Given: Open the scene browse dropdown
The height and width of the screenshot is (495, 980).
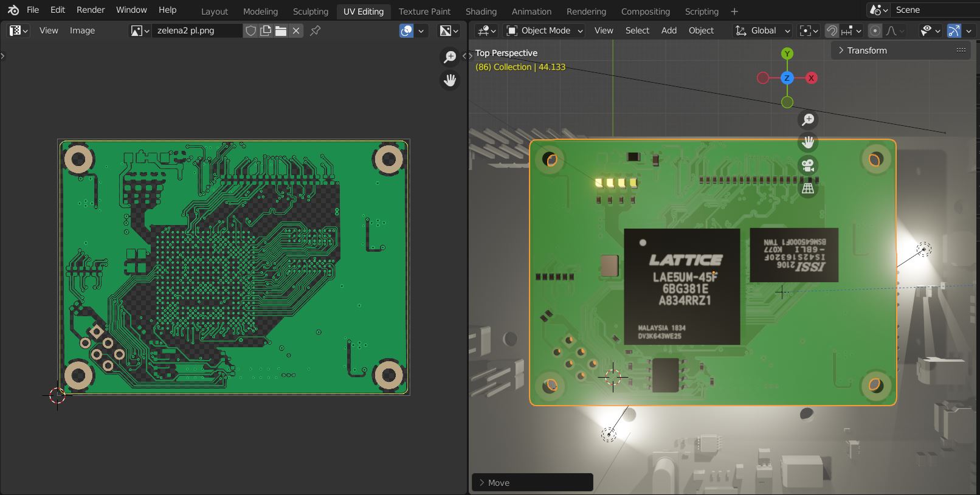Looking at the screenshot, I should coord(878,10).
